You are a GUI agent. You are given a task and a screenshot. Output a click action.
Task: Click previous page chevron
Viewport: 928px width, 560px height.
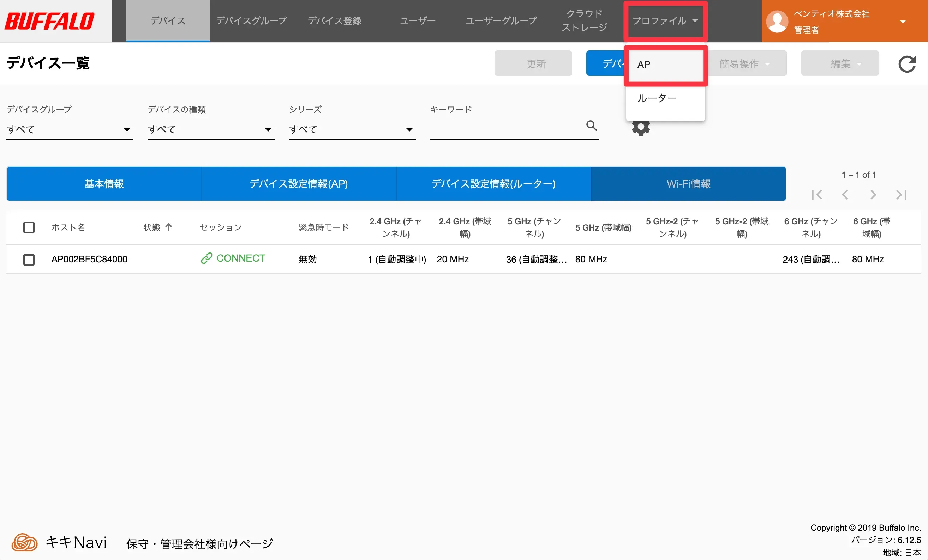pos(845,195)
